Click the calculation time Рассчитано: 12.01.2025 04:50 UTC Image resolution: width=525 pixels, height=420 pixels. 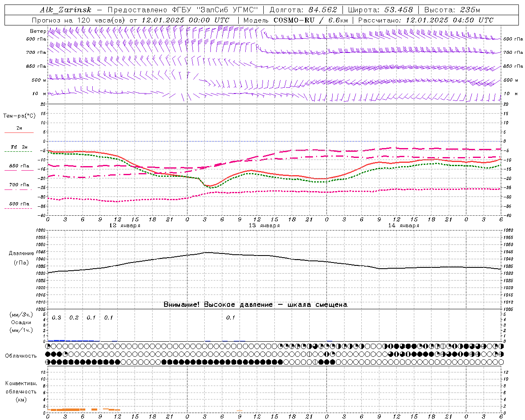point(426,20)
